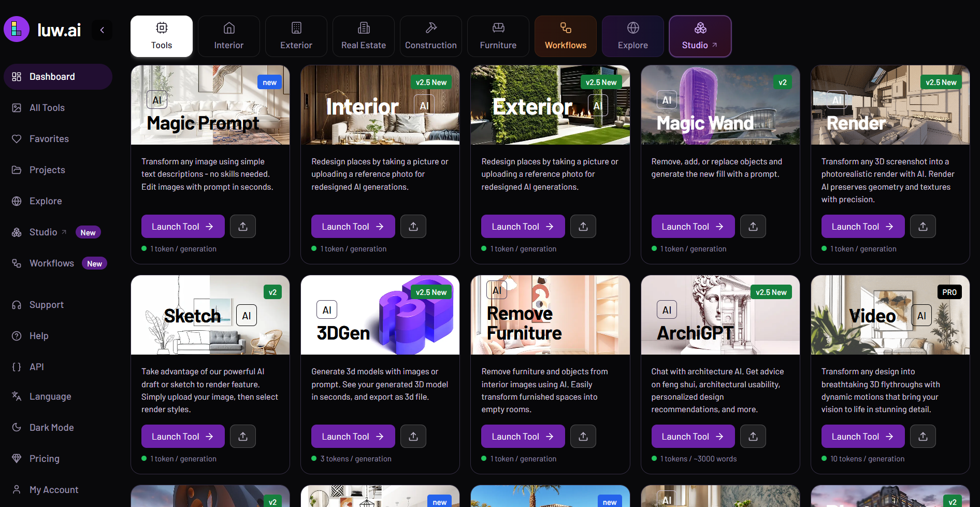Screen dimensions: 980x507
Task: Open the Magic Prompt card thumbnail
Action: (x=210, y=105)
